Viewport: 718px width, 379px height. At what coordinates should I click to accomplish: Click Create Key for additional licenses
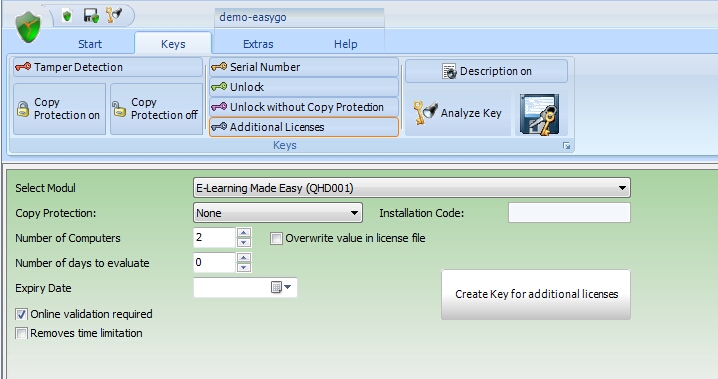[536, 294]
